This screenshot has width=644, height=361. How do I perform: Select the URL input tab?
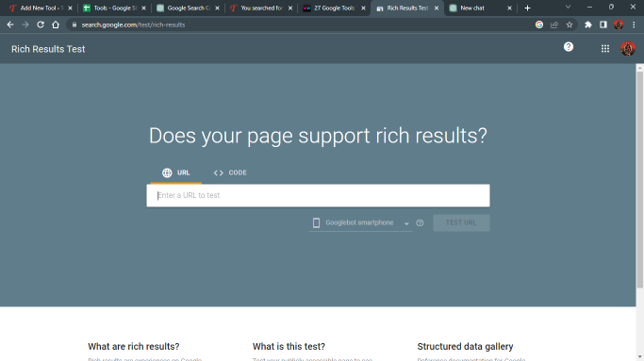coord(175,172)
